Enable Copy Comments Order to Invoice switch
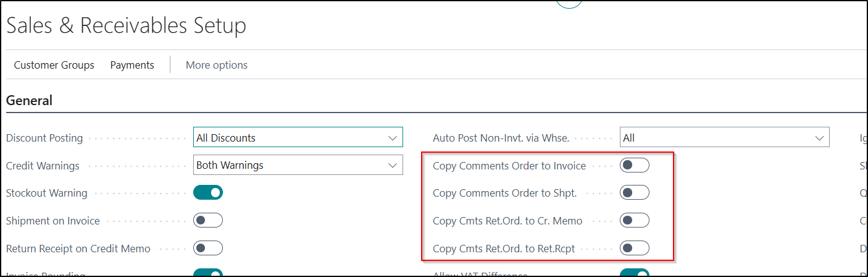Viewport: 868px width, 277px height. click(634, 166)
